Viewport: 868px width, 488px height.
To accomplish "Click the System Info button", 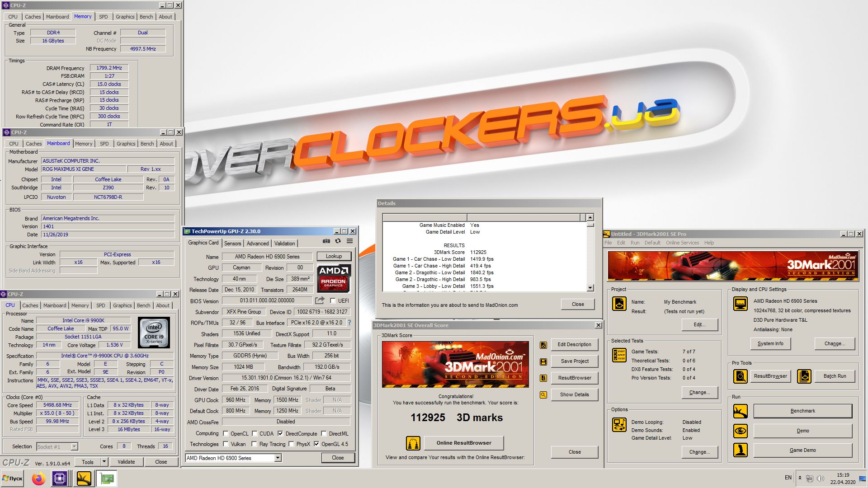I will point(770,344).
